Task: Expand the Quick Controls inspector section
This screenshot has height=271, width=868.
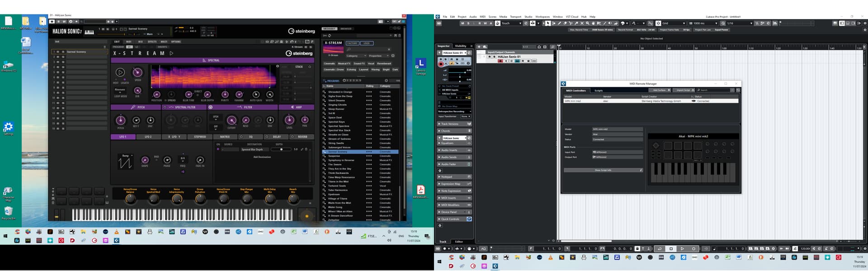Action: [454, 219]
